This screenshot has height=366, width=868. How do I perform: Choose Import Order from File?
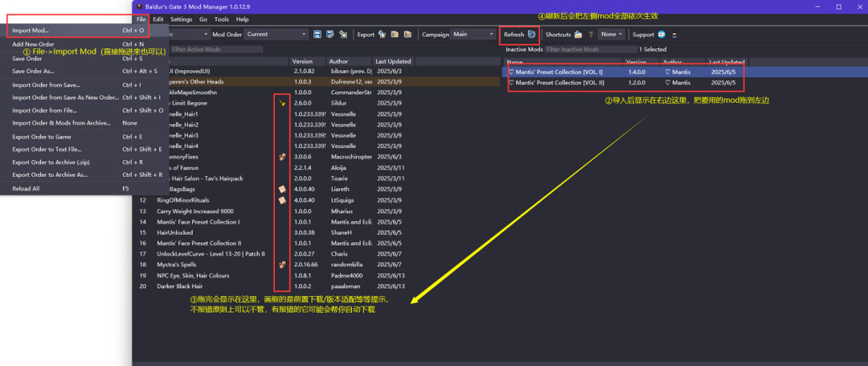coord(85,110)
